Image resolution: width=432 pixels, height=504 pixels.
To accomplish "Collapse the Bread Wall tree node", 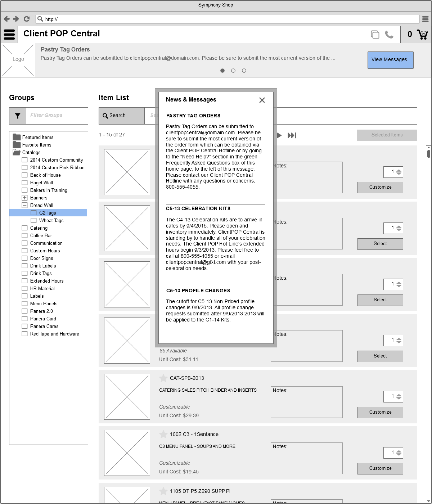I will pos(24,205).
